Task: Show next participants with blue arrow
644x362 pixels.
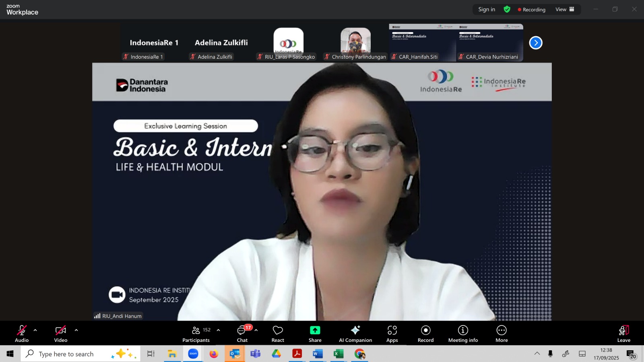Action: pyautogui.click(x=536, y=43)
